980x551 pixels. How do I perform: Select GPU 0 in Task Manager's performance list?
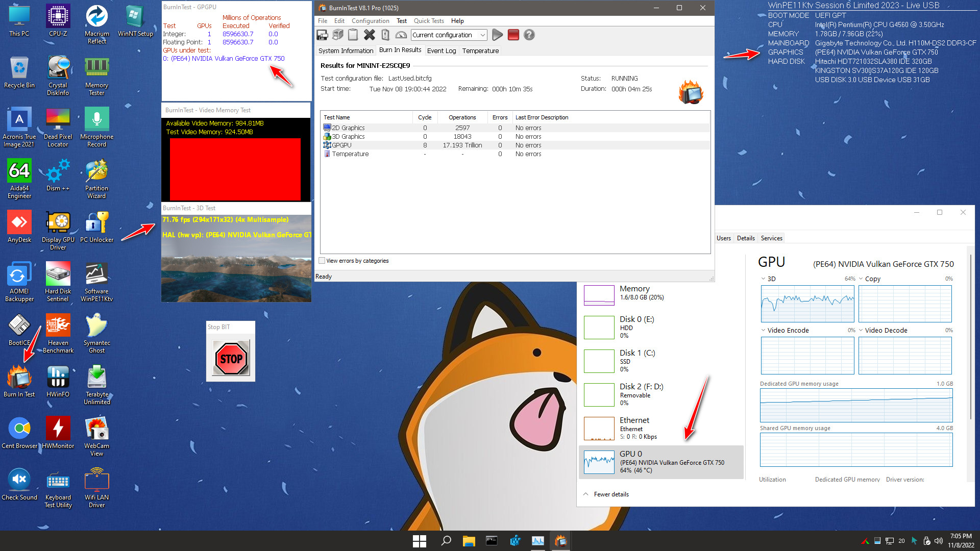(x=661, y=462)
